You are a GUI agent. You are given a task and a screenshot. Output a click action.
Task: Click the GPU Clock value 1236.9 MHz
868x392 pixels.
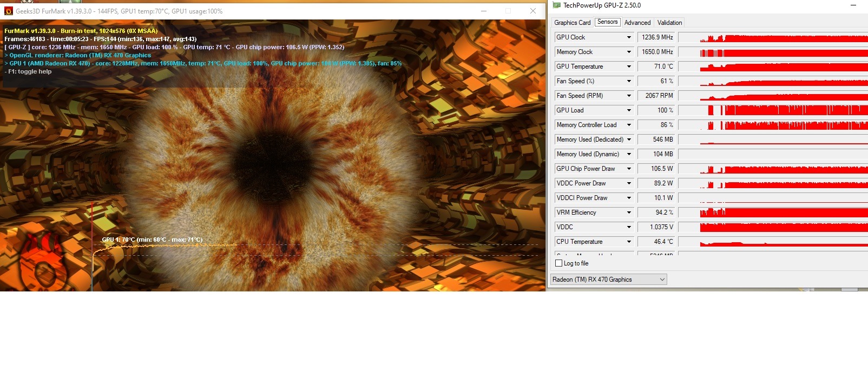click(656, 37)
